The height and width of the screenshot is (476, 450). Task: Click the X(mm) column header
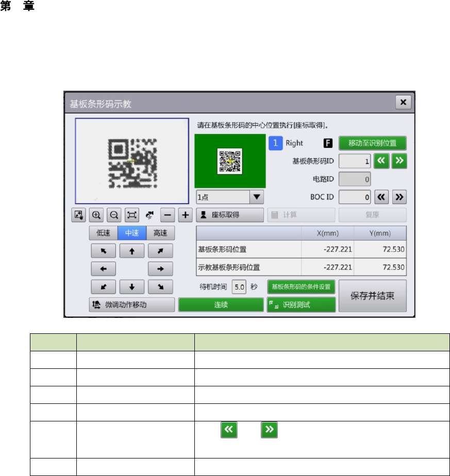click(x=327, y=233)
